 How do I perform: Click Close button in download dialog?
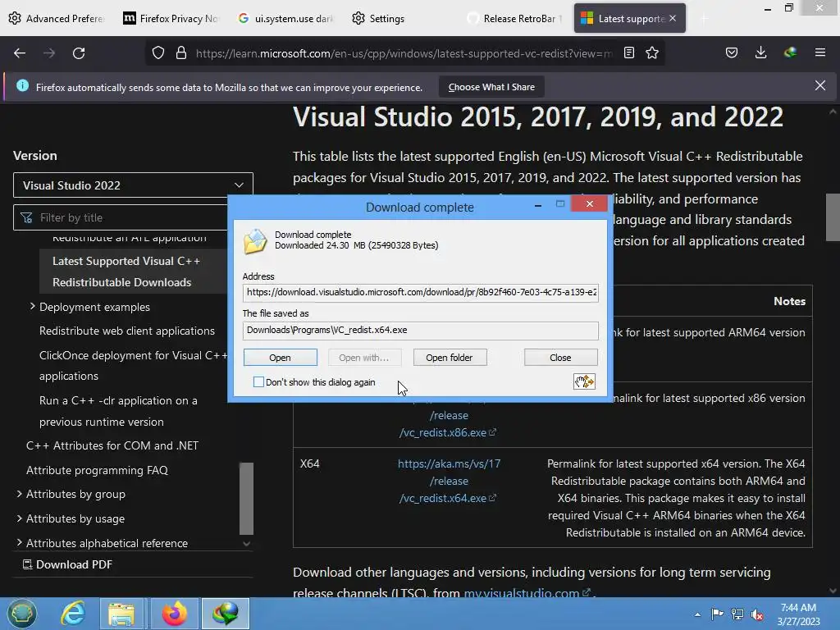(560, 358)
